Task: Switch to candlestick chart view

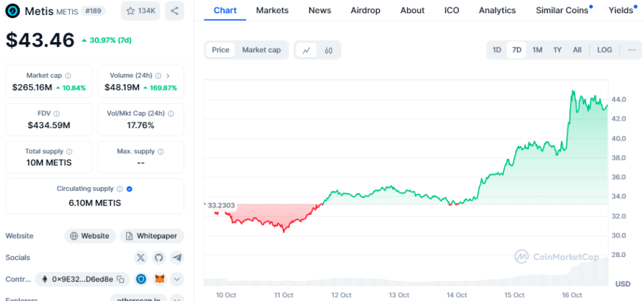Action: [328, 50]
